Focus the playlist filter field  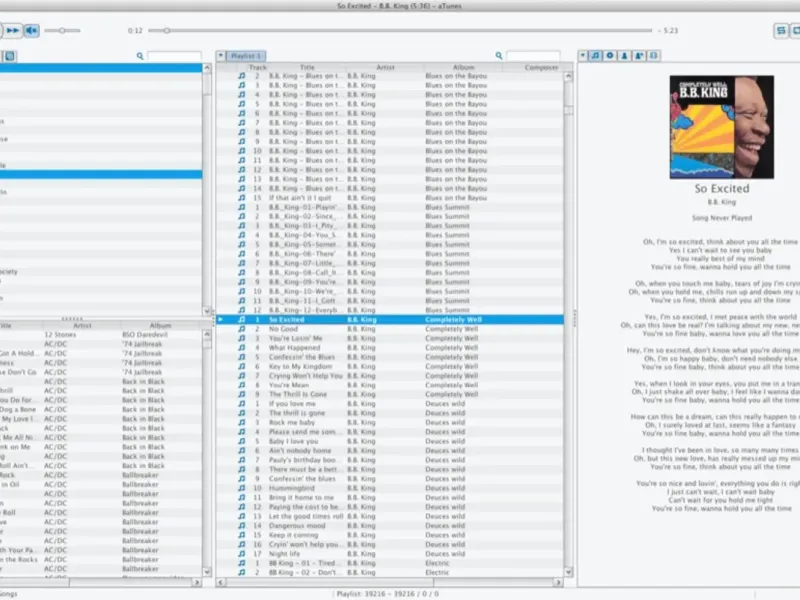pos(533,56)
